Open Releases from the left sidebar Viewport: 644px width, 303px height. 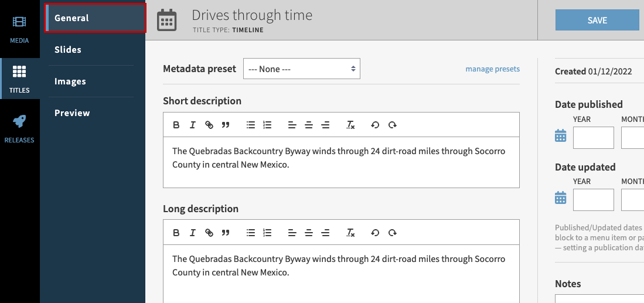19,129
